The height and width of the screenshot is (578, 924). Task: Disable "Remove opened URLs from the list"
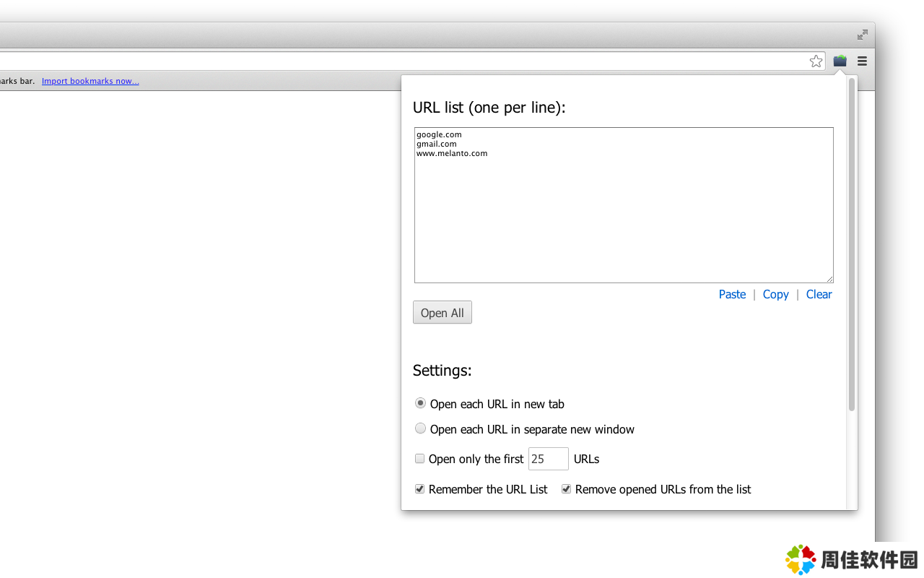(566, 489)
